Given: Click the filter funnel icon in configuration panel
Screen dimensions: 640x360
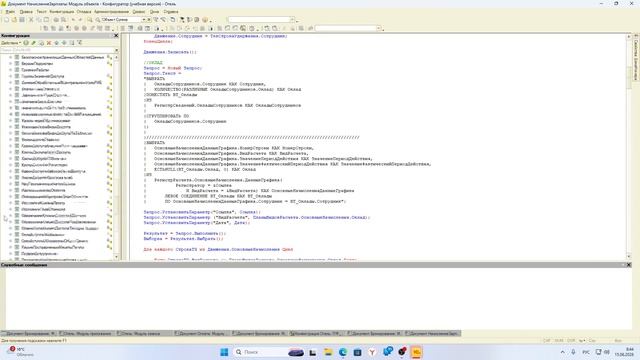Looking at the screenshot, I should coord(80,43).
